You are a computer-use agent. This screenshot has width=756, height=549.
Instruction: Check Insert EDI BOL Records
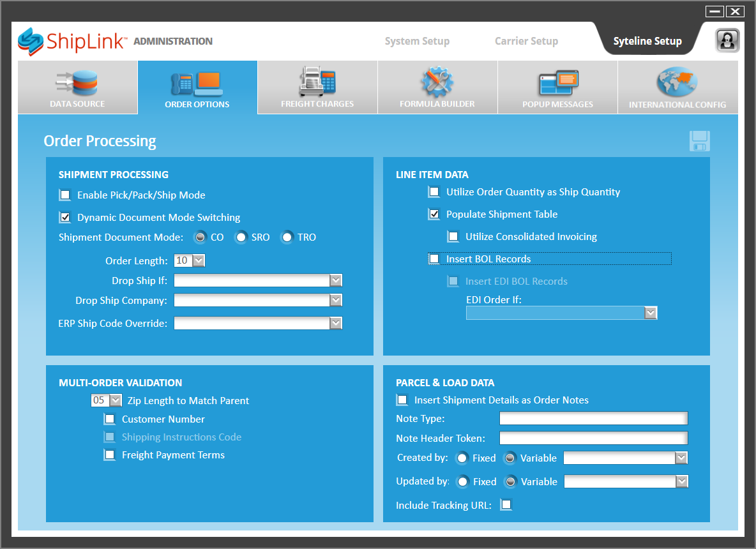453,281
